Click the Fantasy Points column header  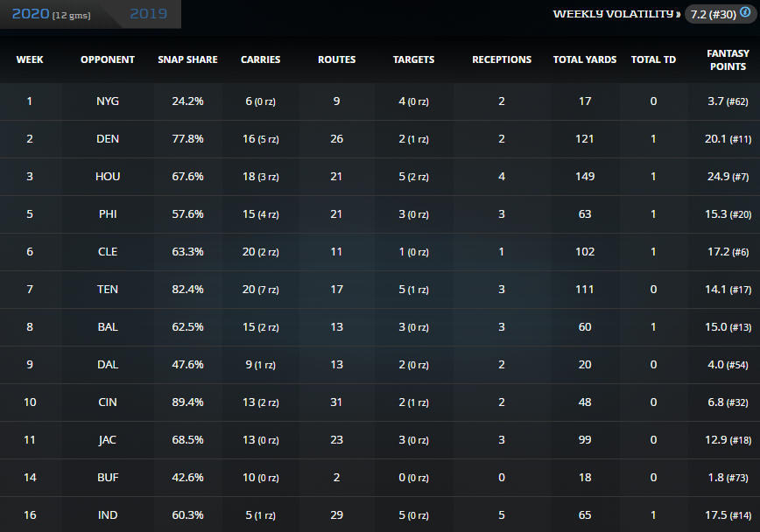click(x=727, y=59)
